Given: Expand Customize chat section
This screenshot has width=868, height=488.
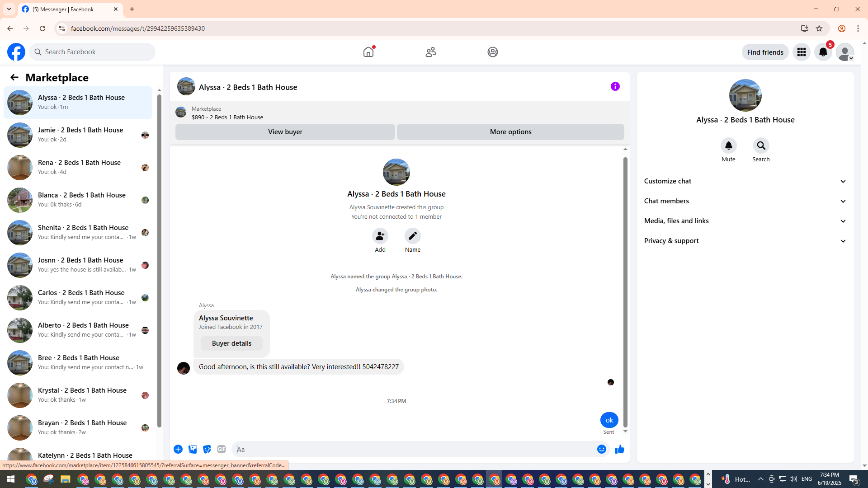Looking at the screenshot, I should [745, 181].
